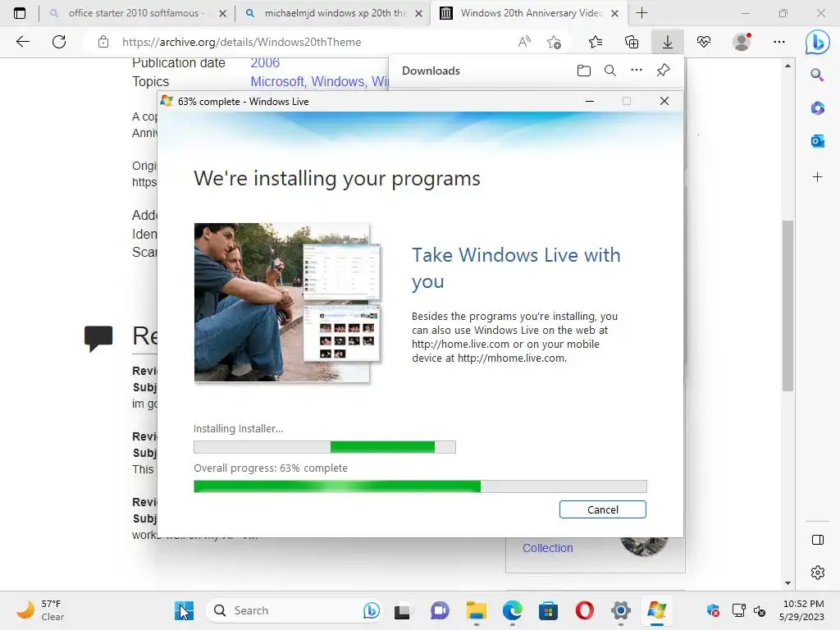Click the page vertical scrollbar thumb

tap(787, 306)
